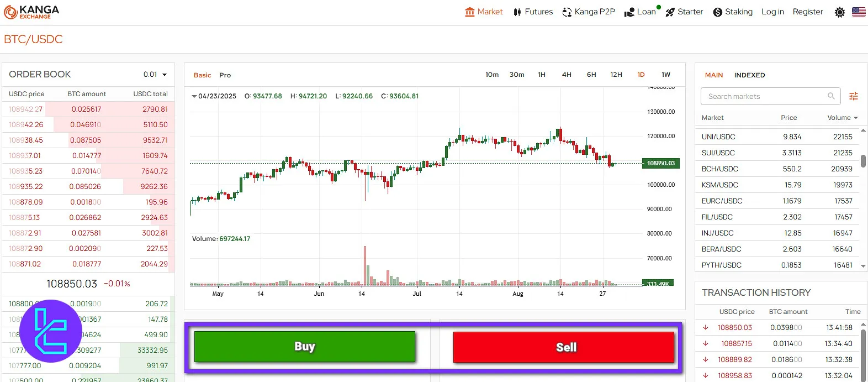This screenshot has width=868, height=382.
Task: Select EURC/USDC market
Action: [777, 201]
